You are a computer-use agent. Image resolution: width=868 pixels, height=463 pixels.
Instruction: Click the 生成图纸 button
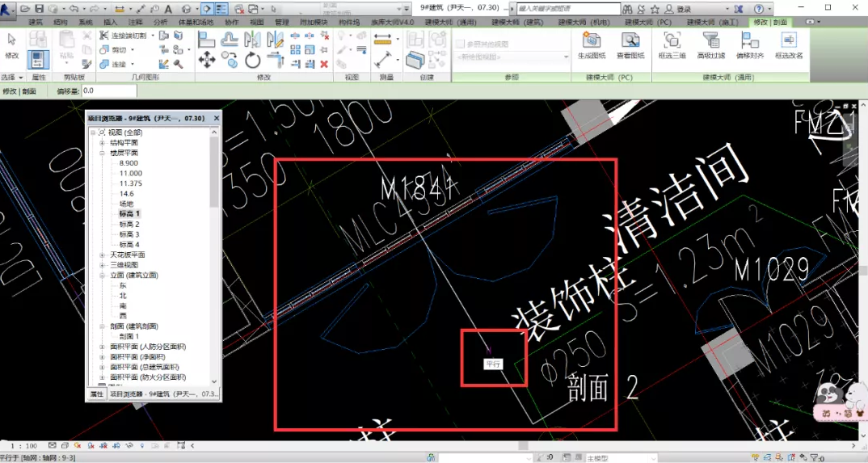[x=592, y=45]
